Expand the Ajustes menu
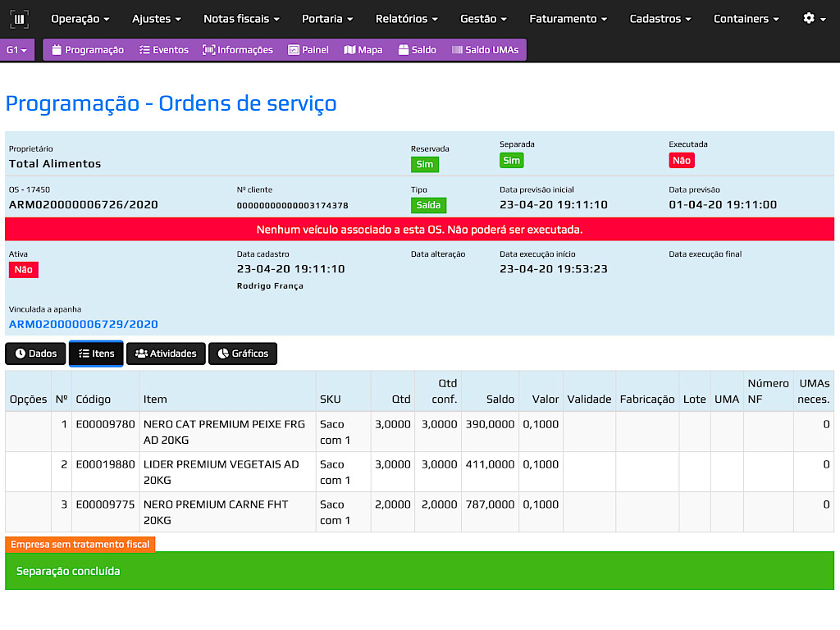The height and width of the screenshot is (630, 840). coord(157,19)
